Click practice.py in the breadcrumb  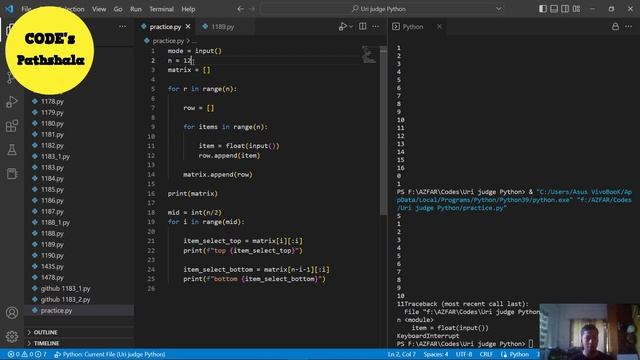tap(168, 41)
